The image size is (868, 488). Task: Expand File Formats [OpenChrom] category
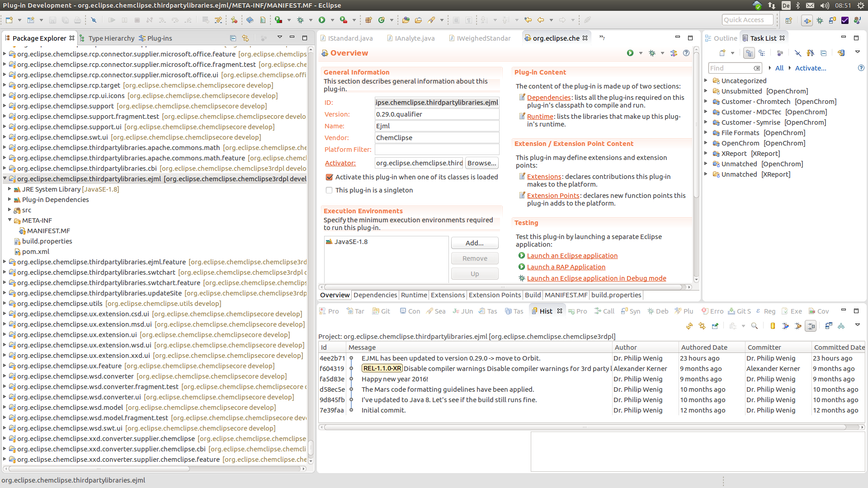tap(706, 132)
